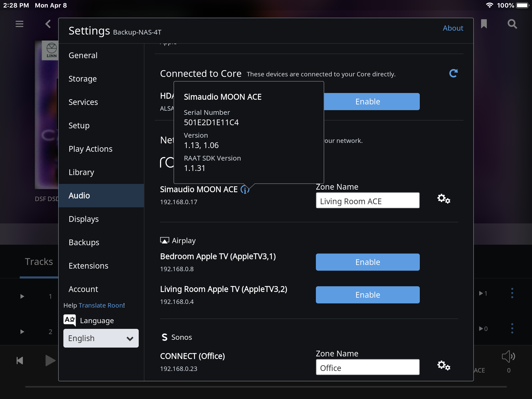This screenshot has width=532, height=399.
Task: Open the General settings section
Action: (101, 55)
